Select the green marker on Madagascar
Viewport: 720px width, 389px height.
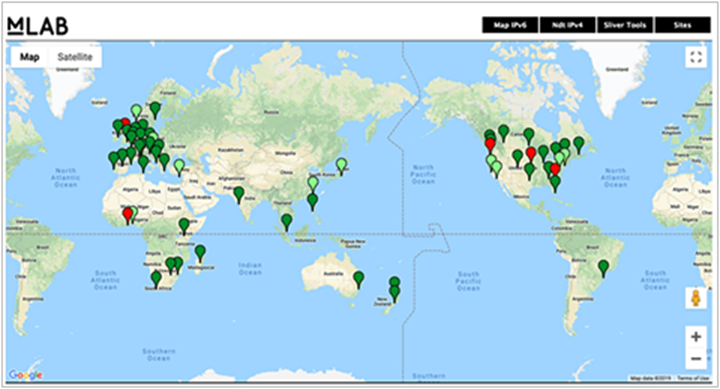pos(200,253)
